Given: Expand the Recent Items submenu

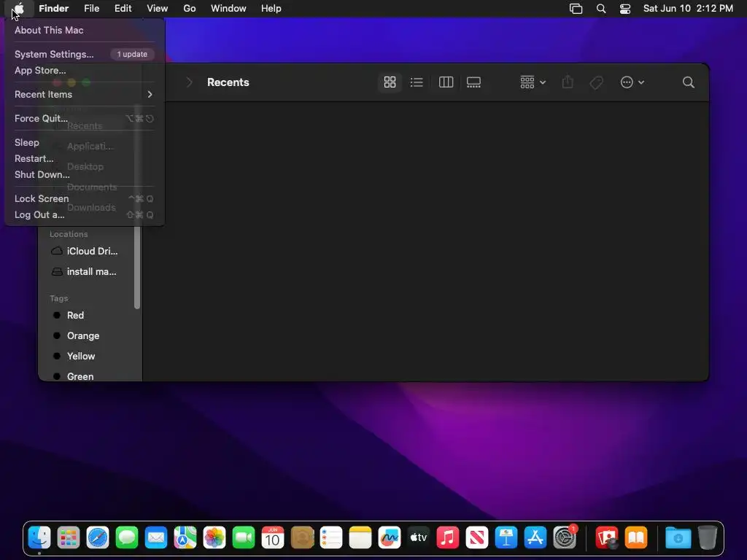Looking at the screenshot, I should point(85,94).
